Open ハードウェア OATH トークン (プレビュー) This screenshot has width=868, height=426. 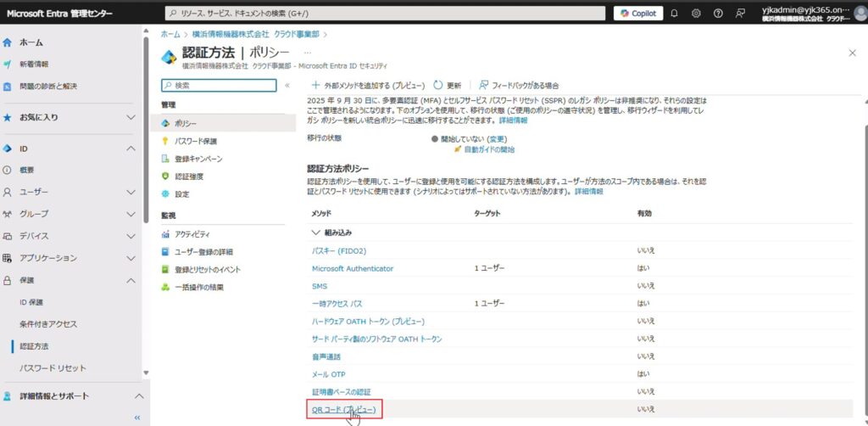[369, 322]
